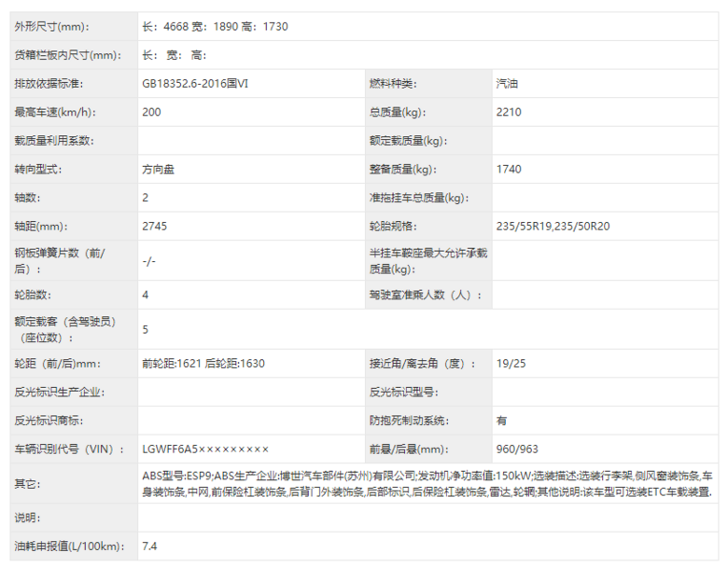Click the 轴距(mm) label
The height and width of the screenshot is (567, 728).
point(41,226)
